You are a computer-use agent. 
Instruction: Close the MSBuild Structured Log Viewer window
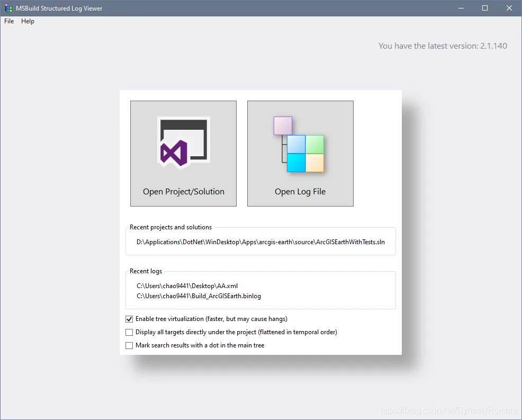pyautogui.click(x=509, y=8)
